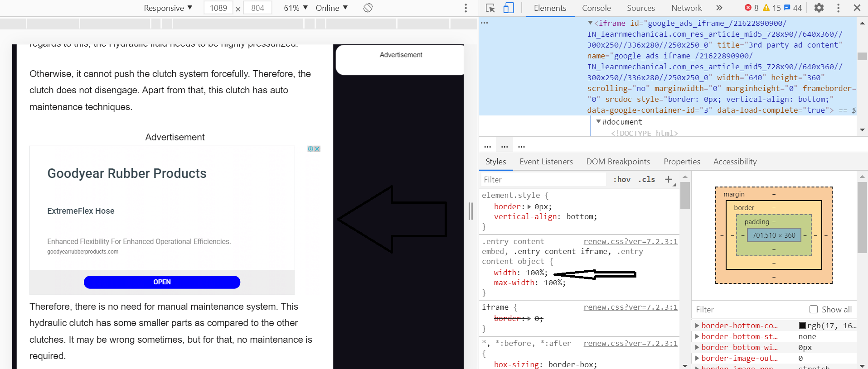Screen dimensions: 868x369
Task: Select the Elements tab
Action: [x=550, y=8]
